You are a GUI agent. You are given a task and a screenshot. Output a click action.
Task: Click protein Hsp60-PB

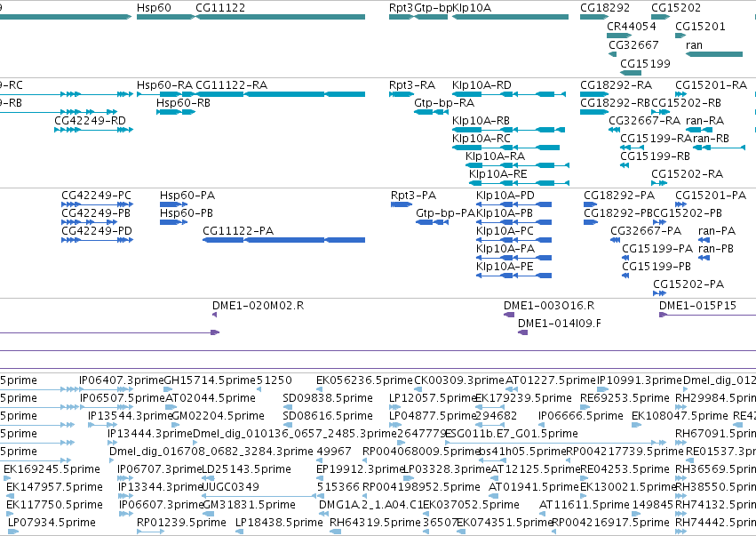[186, 213]
